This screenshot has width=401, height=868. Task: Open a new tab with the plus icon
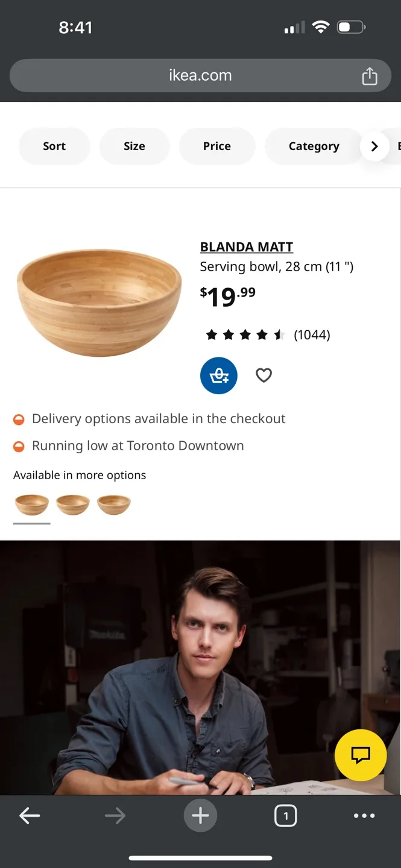(x=200, y=815)
